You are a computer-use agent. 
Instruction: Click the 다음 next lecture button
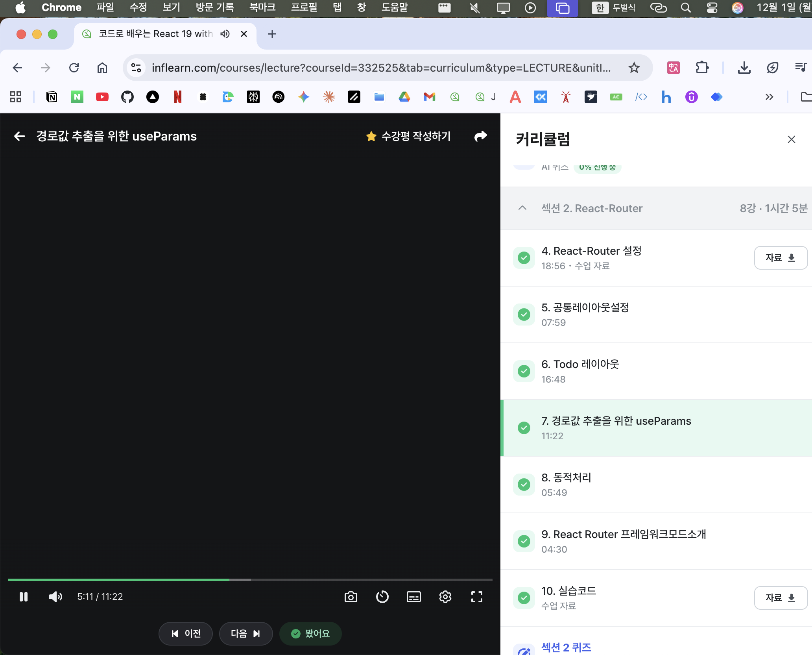click(x=245, y=633)
